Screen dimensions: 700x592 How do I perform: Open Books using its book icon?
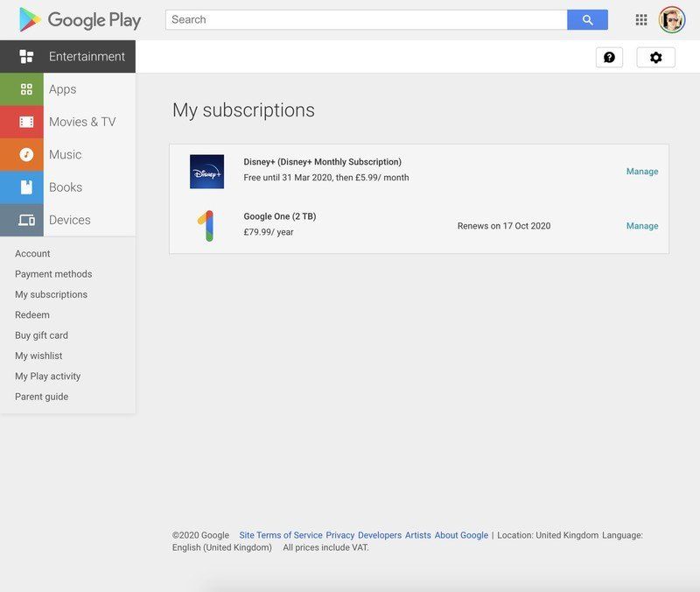tap(24, 187)
